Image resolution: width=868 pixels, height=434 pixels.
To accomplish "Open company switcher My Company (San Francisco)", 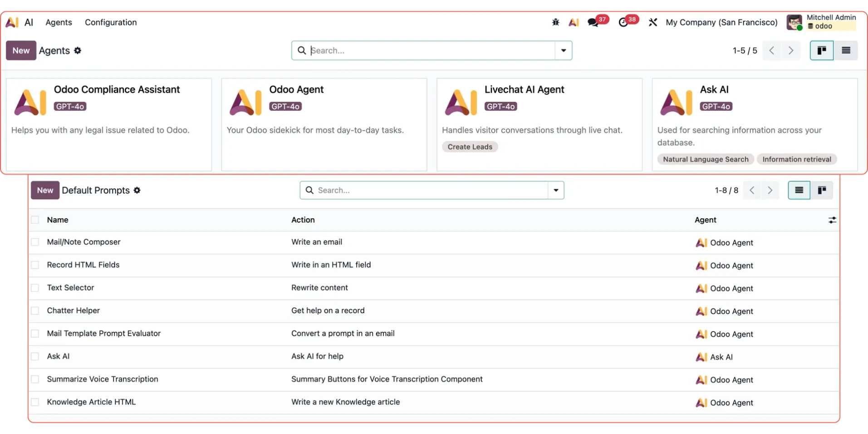I will click(721, 22).
